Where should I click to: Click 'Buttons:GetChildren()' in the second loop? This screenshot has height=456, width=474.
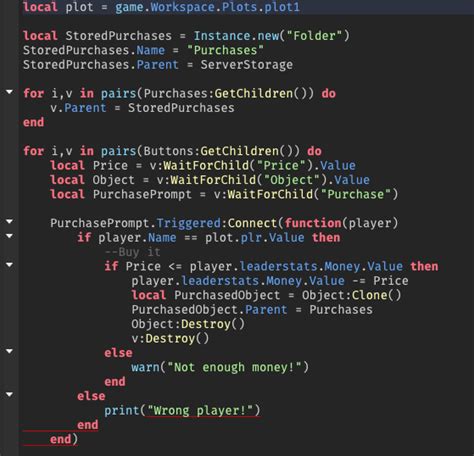[x=218, y=151]
